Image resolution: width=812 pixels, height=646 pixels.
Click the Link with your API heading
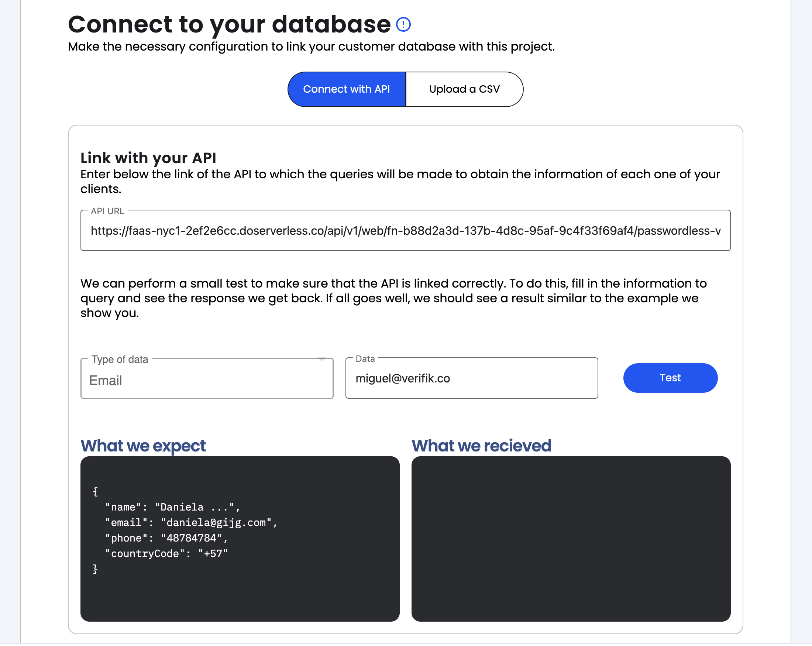[148, 158]
